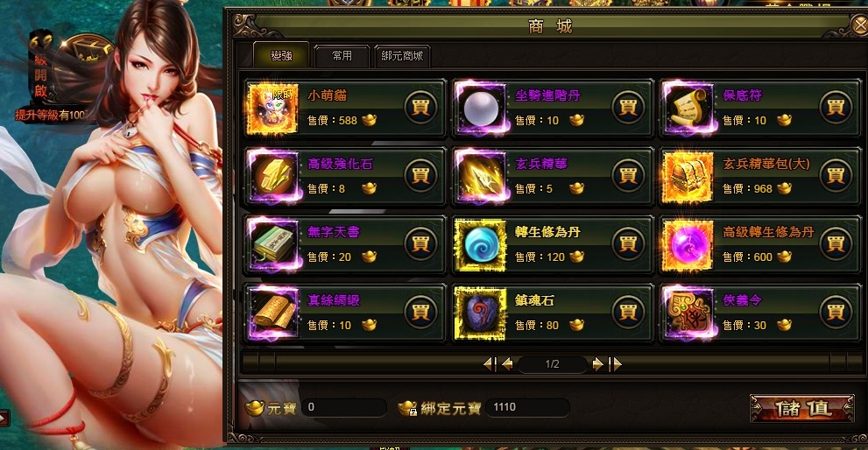Select the 坐騎進階丹 white pearl icon

point(481,109)
